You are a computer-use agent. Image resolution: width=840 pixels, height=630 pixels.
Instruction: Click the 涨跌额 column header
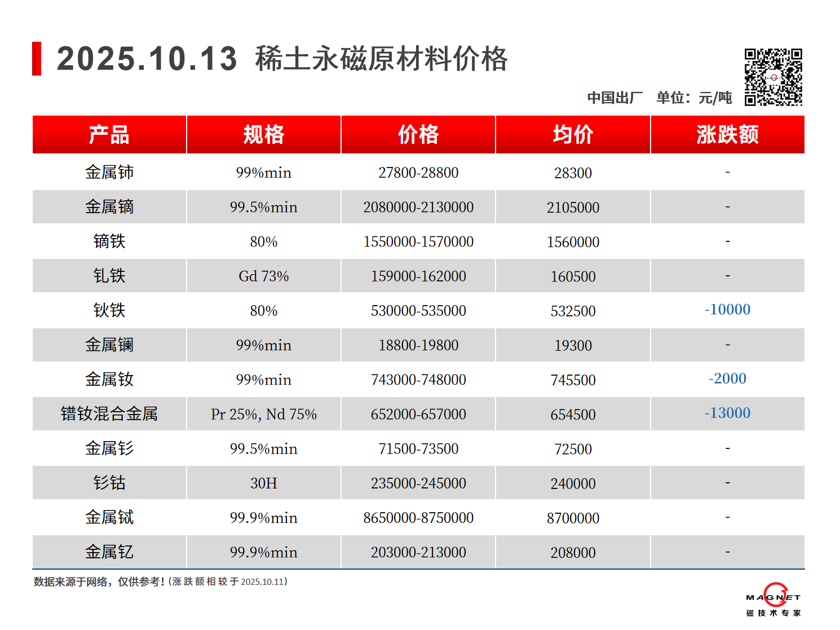point(727,135)
